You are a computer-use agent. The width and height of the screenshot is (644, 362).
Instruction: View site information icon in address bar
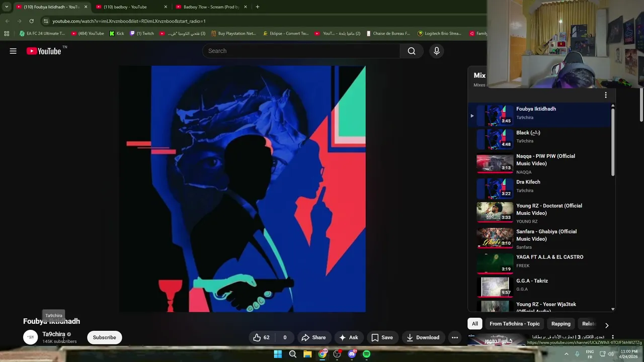pos(45,21)
